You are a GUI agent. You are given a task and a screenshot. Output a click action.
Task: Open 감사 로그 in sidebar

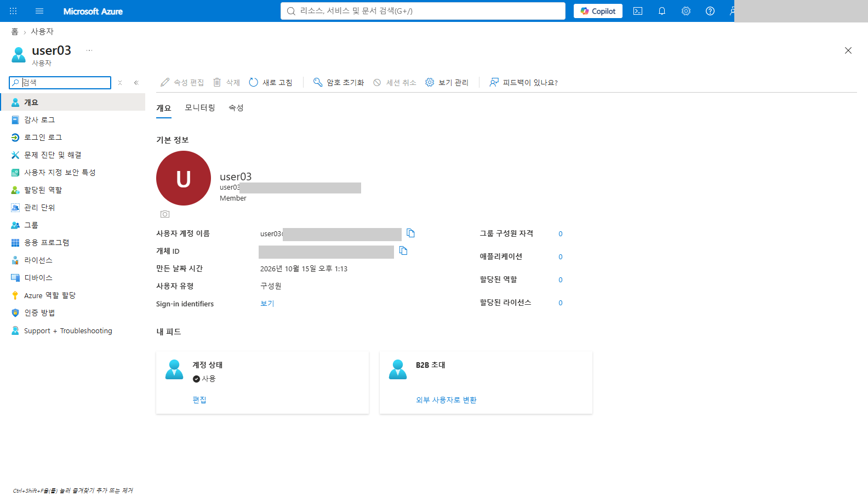[72, 120]
